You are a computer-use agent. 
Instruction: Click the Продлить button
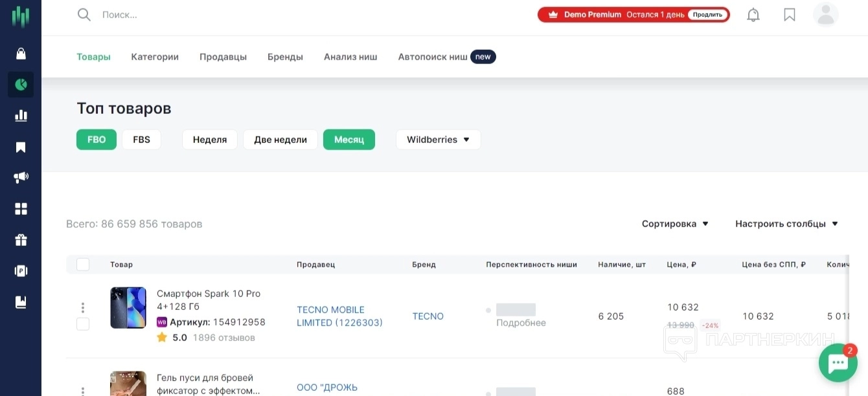pyautogui.click(x=707, y=15)
